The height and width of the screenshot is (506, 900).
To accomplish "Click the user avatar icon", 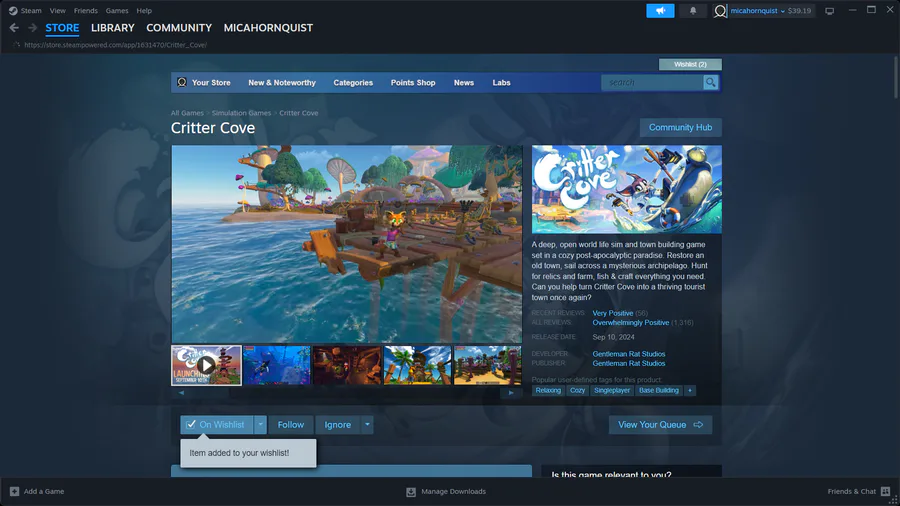I will (720, 10).
